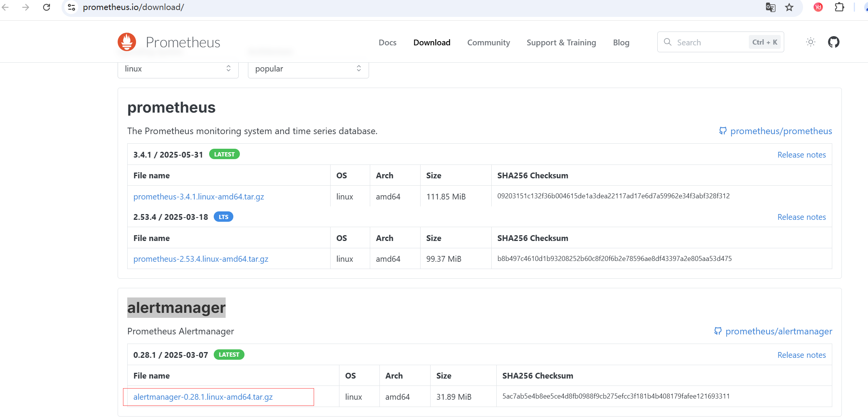The height and width of the screenshot is (417, 868).
Task: Click the browser back arrow
Action: [x=5, y=7]
